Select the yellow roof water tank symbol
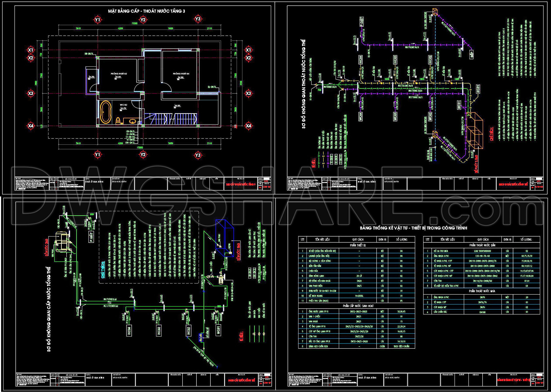Screen dimensions: 551x392 pos(62,242)
